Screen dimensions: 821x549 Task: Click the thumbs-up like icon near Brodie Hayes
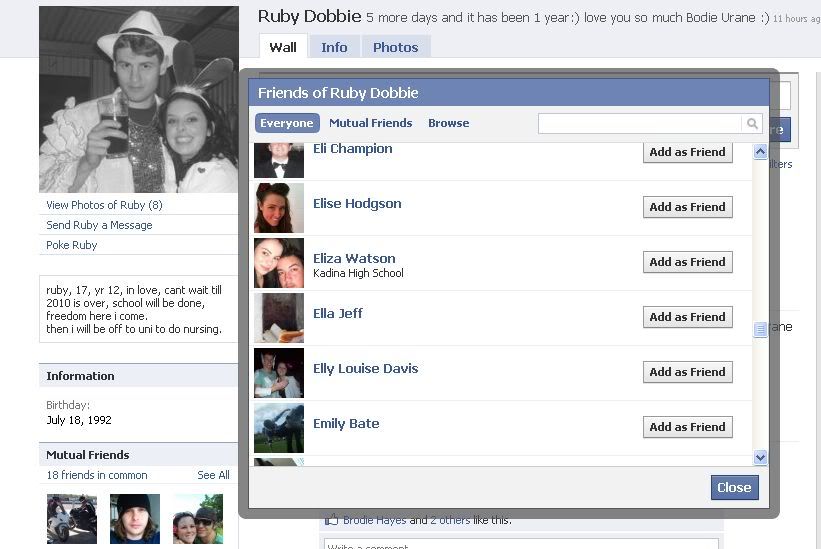(331, 519)
